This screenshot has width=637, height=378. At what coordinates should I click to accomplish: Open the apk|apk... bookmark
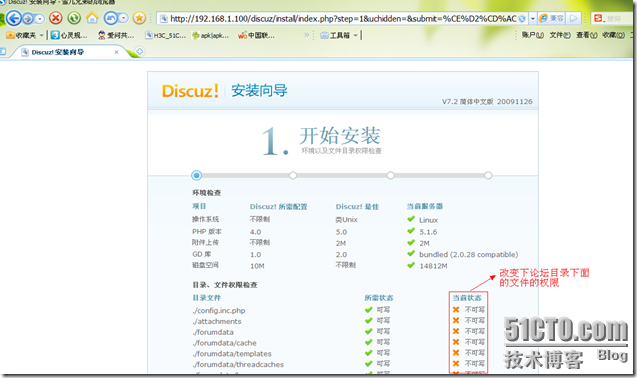210,35
